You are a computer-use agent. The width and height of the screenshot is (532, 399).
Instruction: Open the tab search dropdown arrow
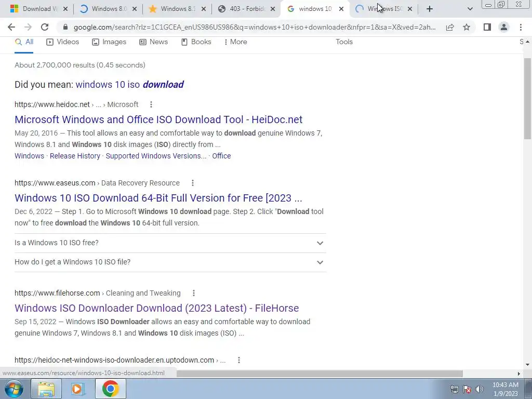click(470, 9)
